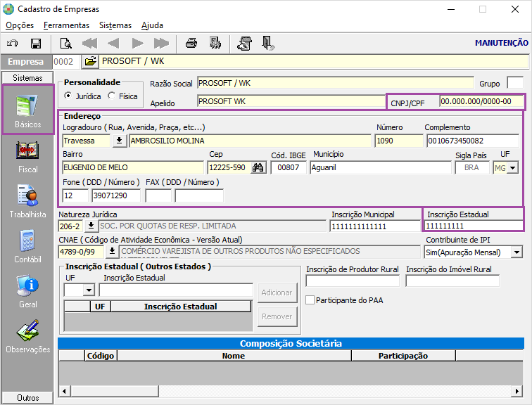Click the scroll document toolbar icon
This screenshot has height=405, width=532.
click(x=245, y=43)
